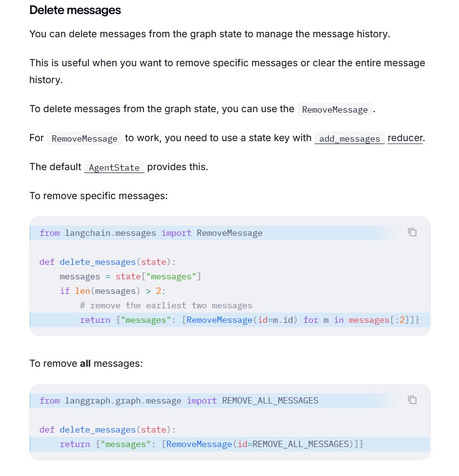
Task: Click the 'To remove specific messages:' text
Action: (99, 196)
